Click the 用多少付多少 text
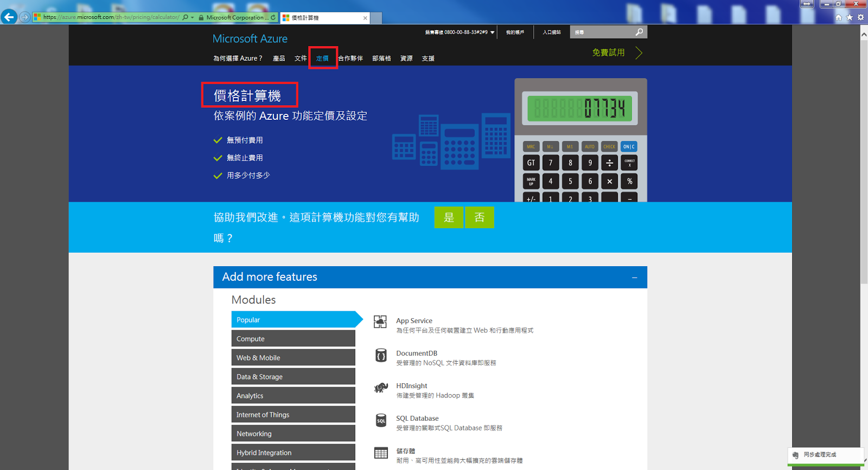The width and height of the screenshot is (868, 470). point(248,176)
